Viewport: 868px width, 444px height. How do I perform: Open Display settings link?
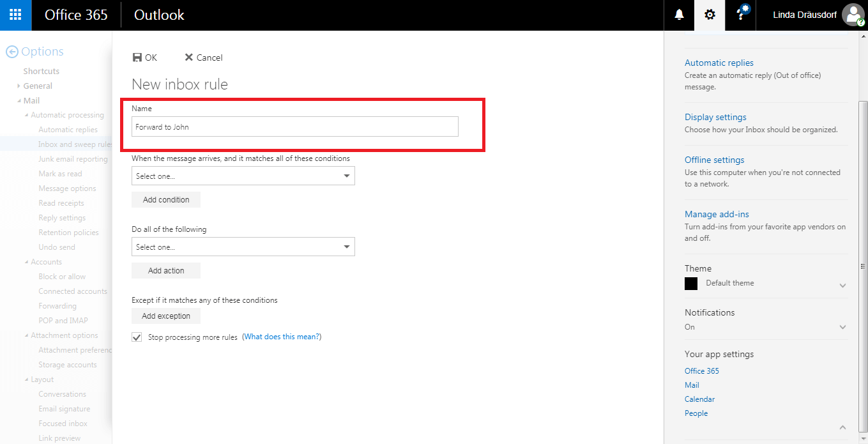tap(715, 117)
